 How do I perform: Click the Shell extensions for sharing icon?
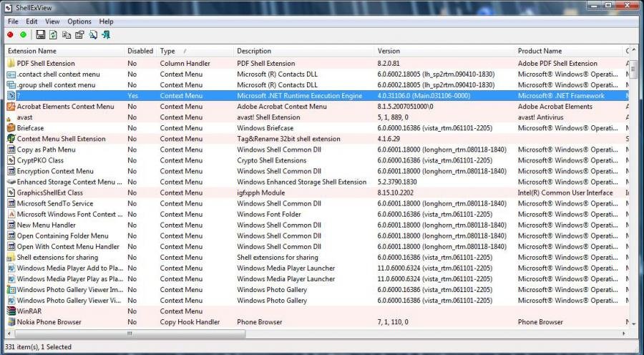[11, 257]
